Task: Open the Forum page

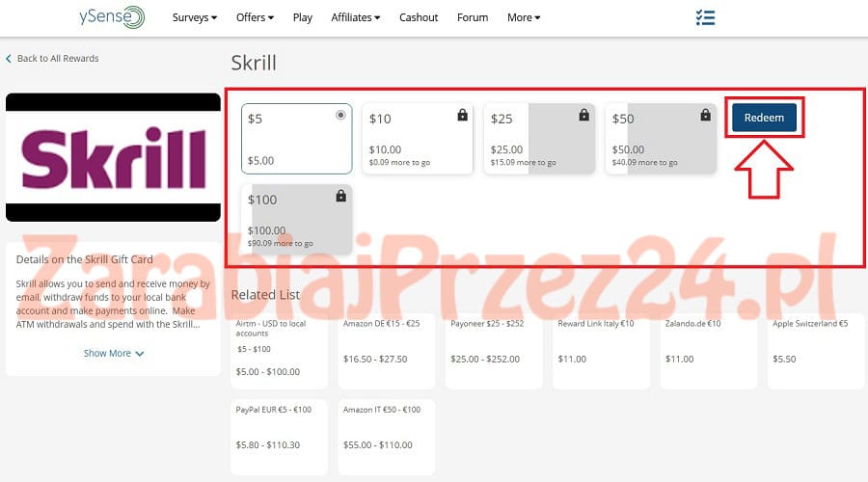Action: (x=473, y=17)
